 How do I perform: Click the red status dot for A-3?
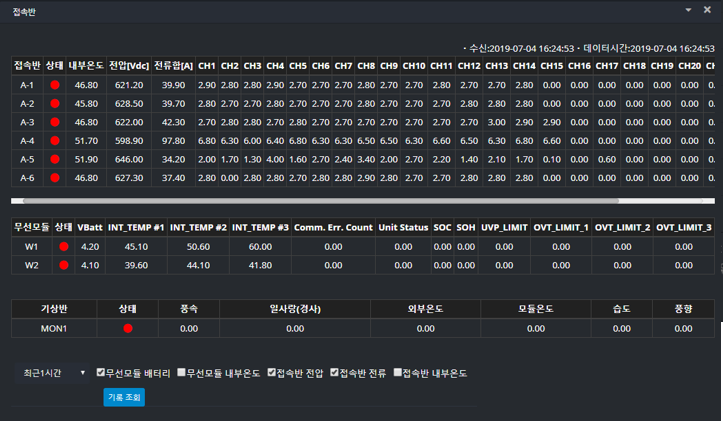(54, 122)
